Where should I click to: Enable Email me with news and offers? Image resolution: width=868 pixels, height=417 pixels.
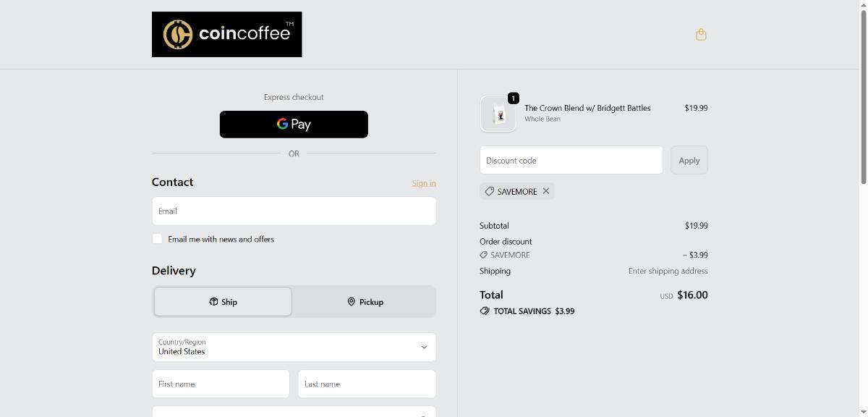pos(158,239)
